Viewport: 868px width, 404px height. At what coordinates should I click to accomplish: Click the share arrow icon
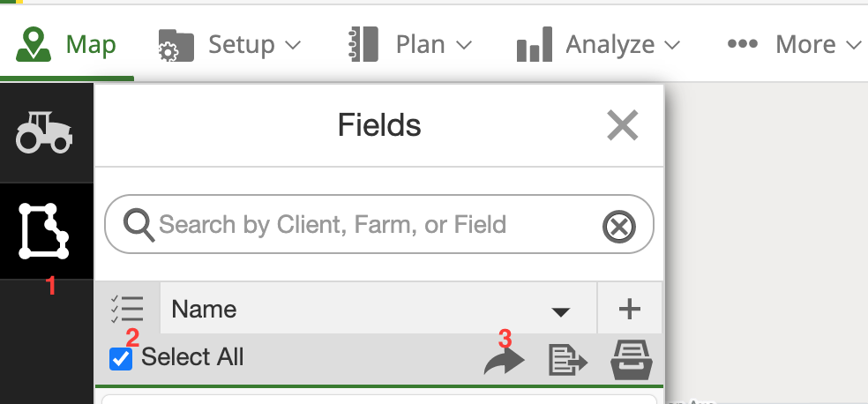coord(504,359)
